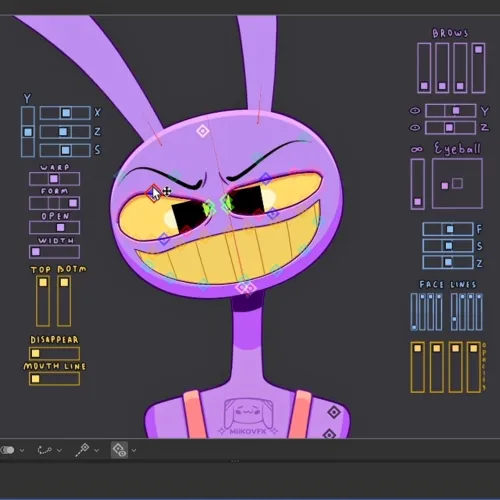This screenshot has height=500, width=500.
Task: Click the third BROWS slider handle
Action: coord(460,86)
